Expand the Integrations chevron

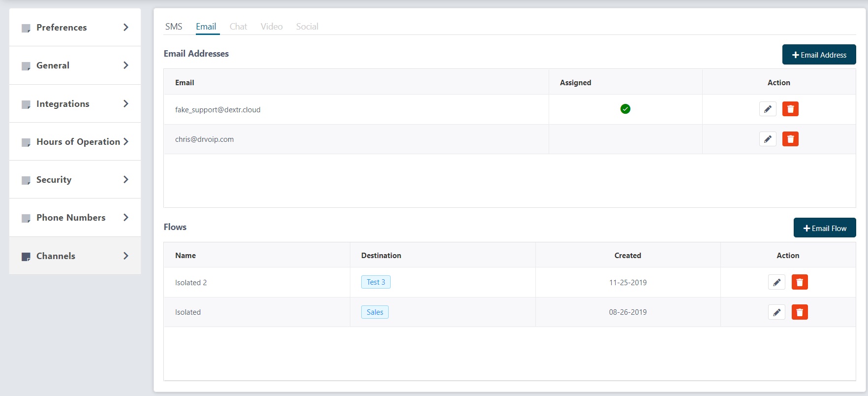pyautogui.click(x=126, y=103)
